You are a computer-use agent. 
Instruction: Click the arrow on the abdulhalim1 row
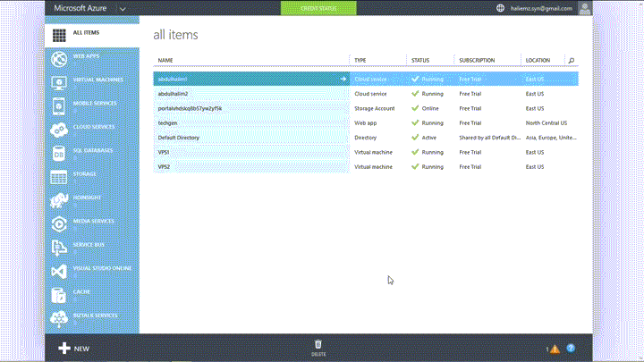coord(343,79)
